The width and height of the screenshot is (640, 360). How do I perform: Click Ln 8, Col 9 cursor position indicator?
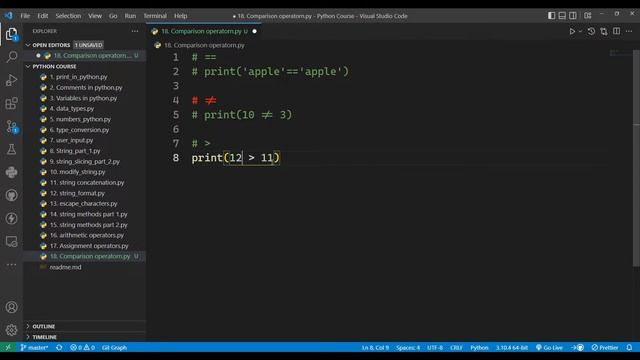click(x=375, y=347)
